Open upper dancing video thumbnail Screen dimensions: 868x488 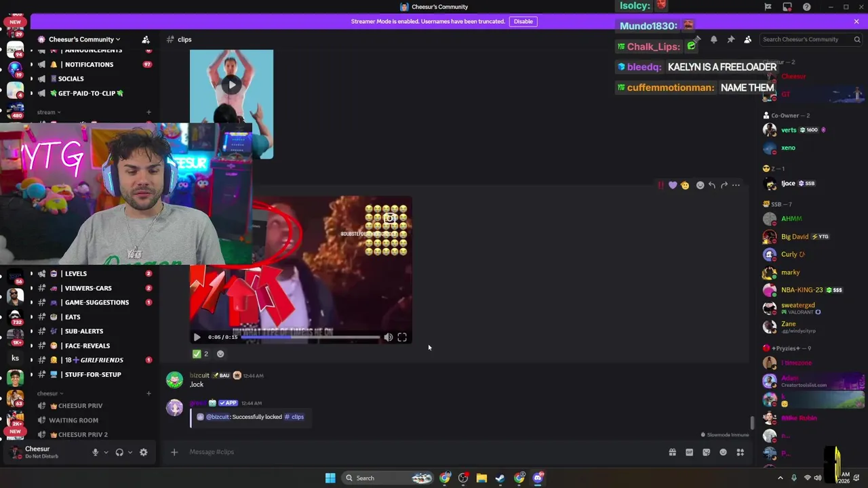[x=231, y=104]
